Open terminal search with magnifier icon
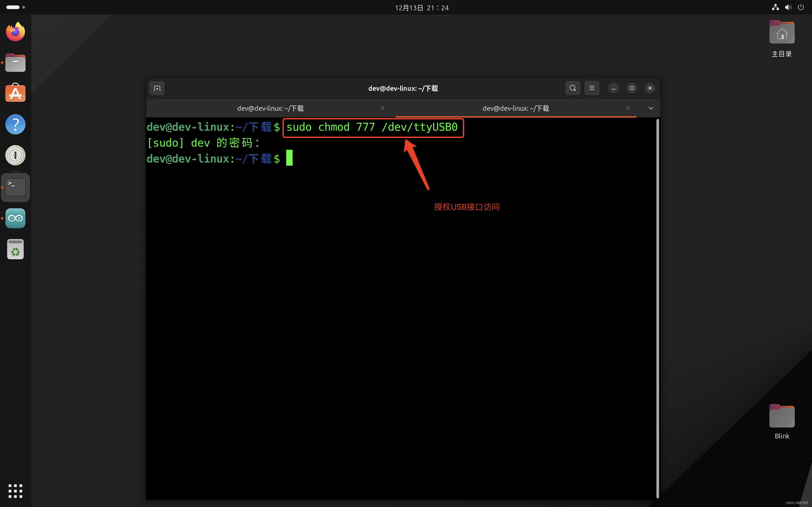This screenshot has width=812, height=507. pyautogui.click(x=573, y=88)
